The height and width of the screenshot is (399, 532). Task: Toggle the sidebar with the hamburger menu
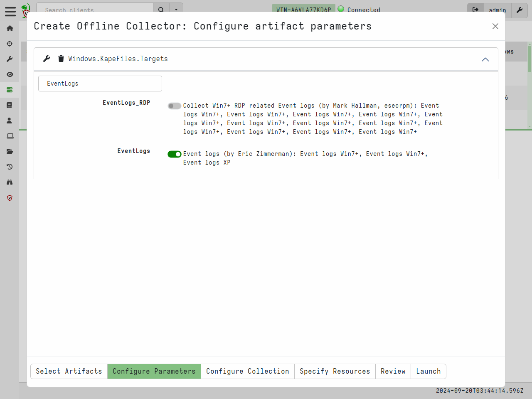[x=10, y=12]
